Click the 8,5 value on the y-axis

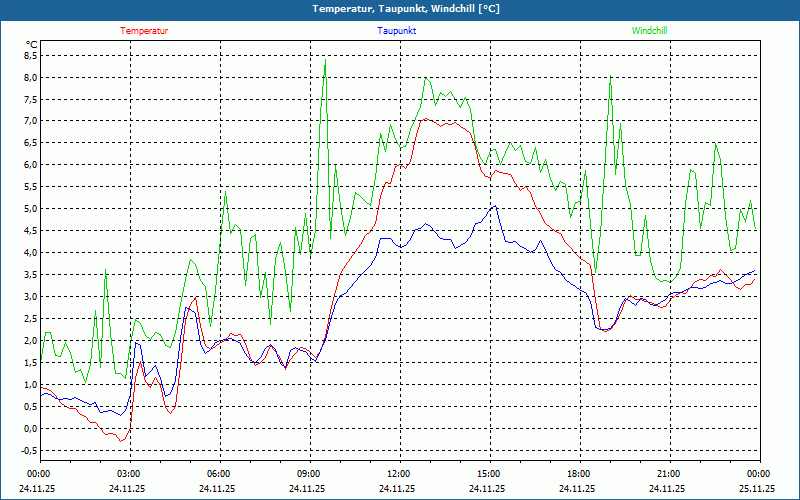30,56
